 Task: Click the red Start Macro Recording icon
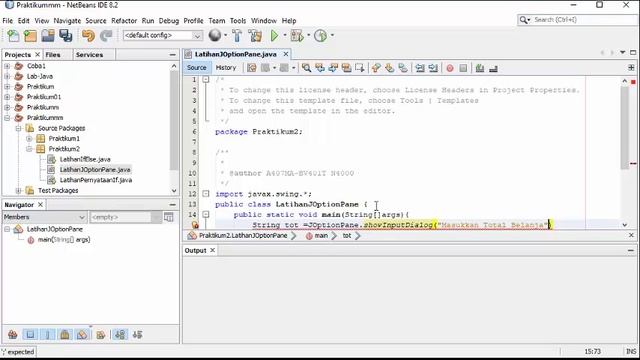point(450,68)
